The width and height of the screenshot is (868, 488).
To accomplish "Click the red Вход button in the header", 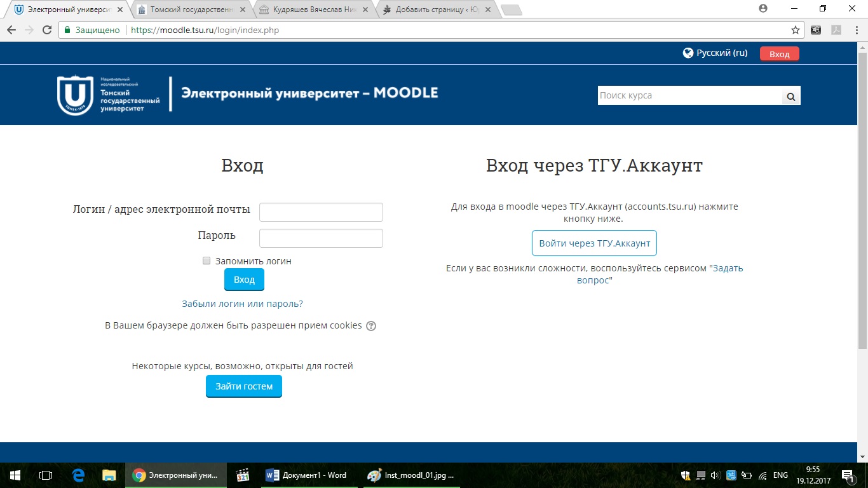I will [x=780, y=54].
